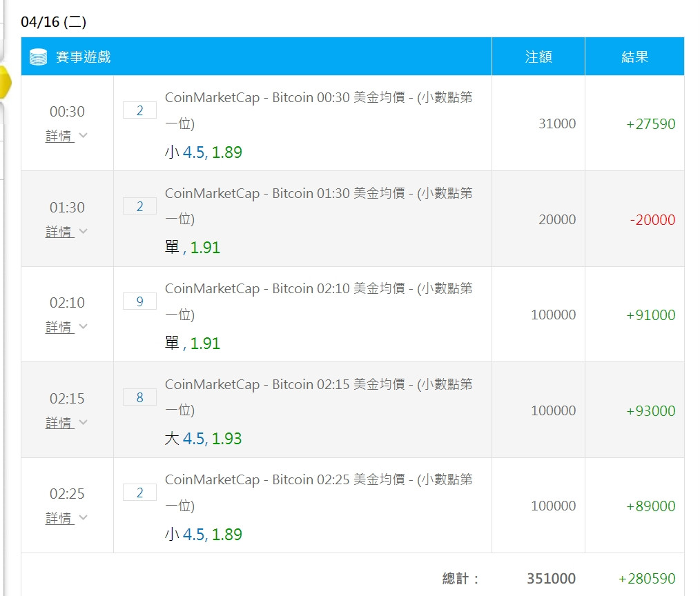Viewport: 700px width, 596px height.
Task: Select the Bitcoin 01:30 美金均價 event title
Action: tap(319, 206)
